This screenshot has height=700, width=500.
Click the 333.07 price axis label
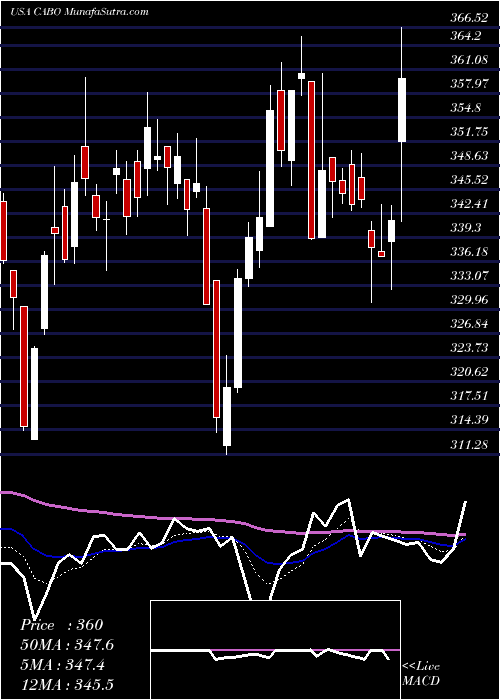(x=470, y=276)
